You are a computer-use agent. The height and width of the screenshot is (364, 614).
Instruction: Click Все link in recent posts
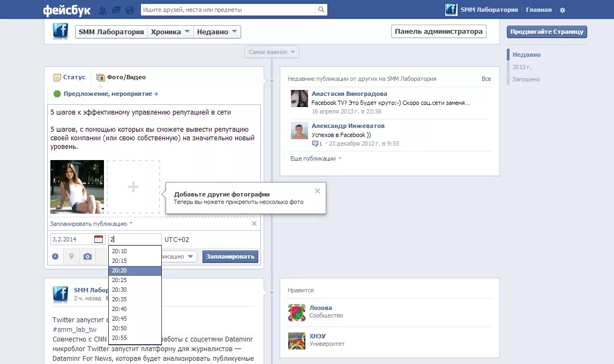[486, 79]
